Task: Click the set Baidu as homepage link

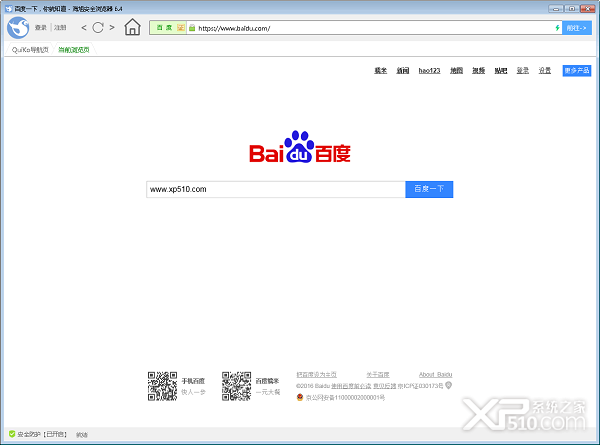Action: coord(316,374)
